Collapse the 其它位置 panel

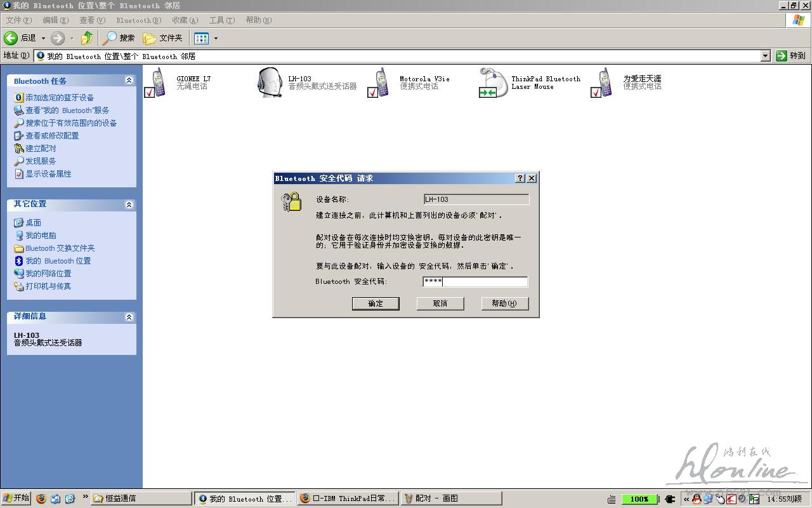coord(129,204)
